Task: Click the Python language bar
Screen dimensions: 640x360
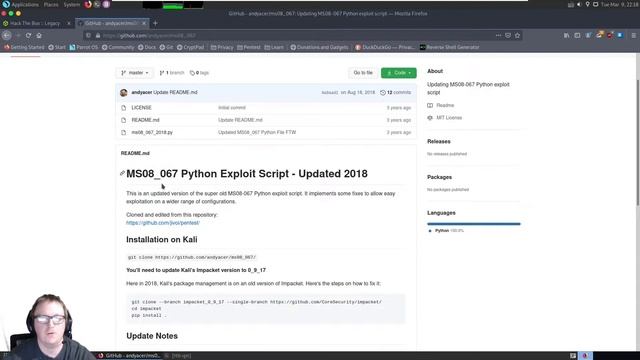Action: coord(473,224)
